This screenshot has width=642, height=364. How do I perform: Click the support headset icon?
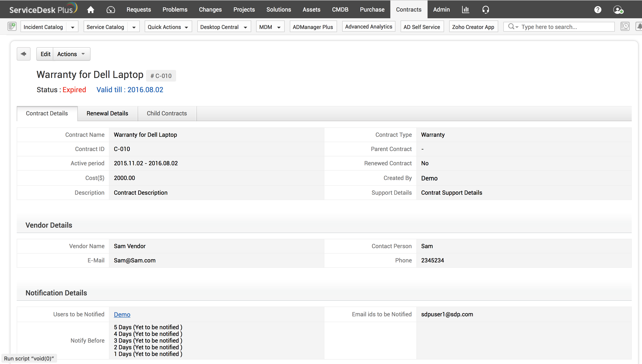tap(486, 10)
